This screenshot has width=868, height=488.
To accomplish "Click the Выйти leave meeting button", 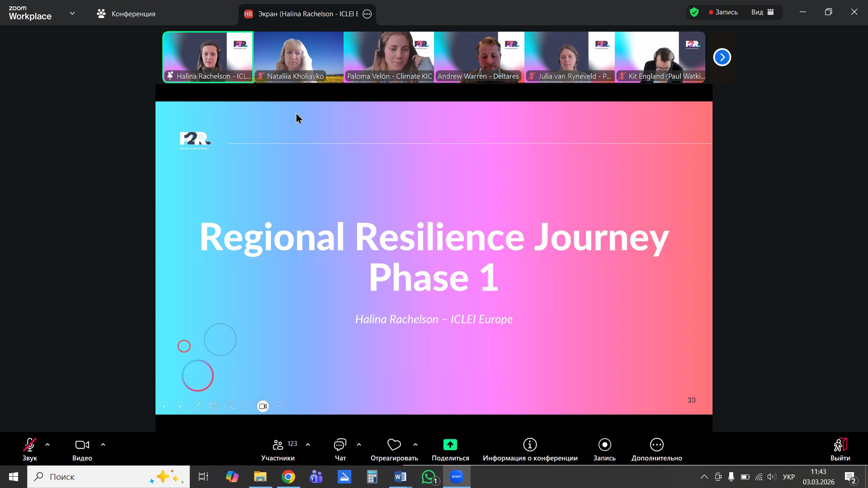I will point(840,446).
